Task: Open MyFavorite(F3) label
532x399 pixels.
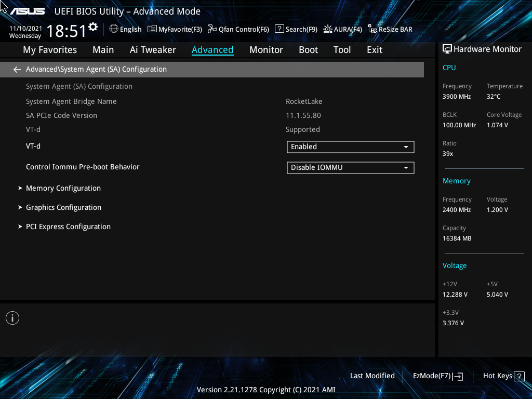Action: pos(180,30)
